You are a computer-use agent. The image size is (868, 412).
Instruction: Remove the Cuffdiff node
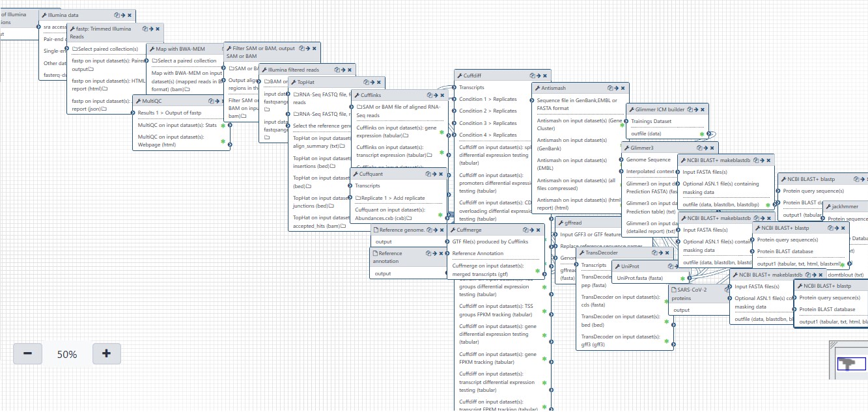tap(545, 76)
